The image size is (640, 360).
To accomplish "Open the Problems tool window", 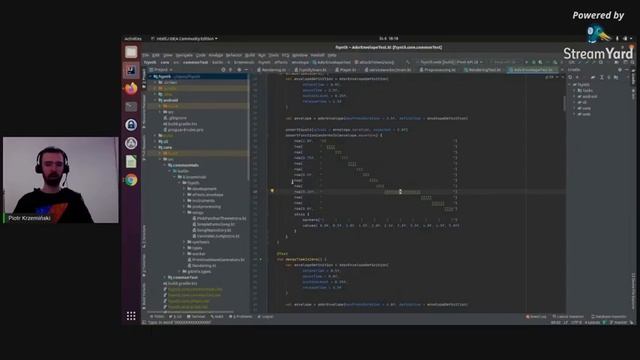I will click(241, 316).
